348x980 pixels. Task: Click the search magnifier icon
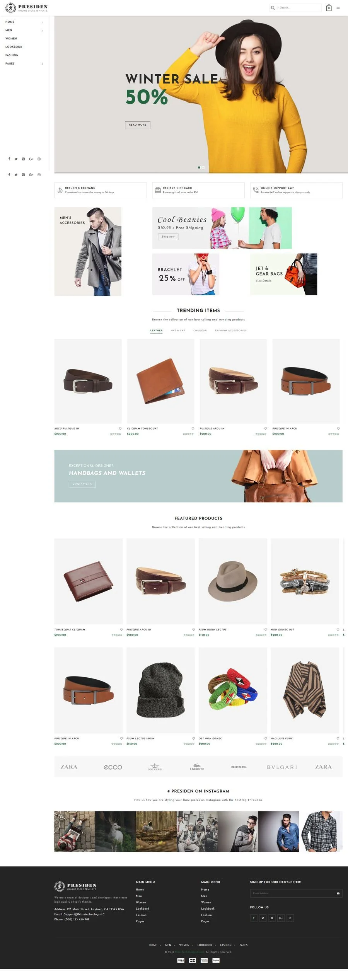click(x=273, y=8)
